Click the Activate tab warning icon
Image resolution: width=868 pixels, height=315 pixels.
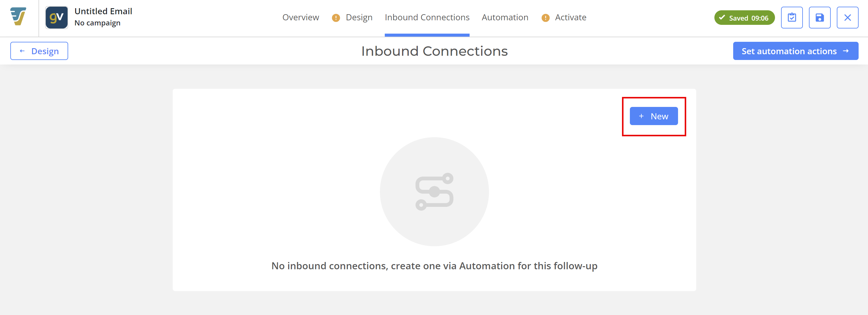(545, 18)
